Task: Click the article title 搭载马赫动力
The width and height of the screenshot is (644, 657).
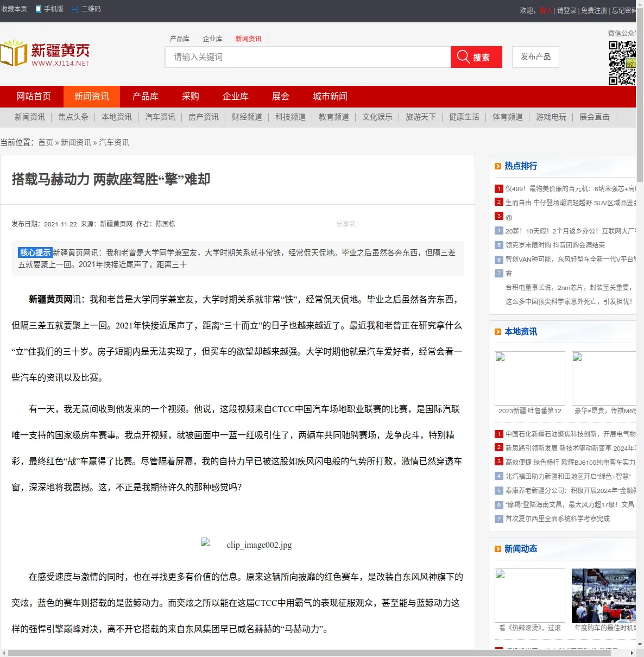Action: click(x=111, y=180)
